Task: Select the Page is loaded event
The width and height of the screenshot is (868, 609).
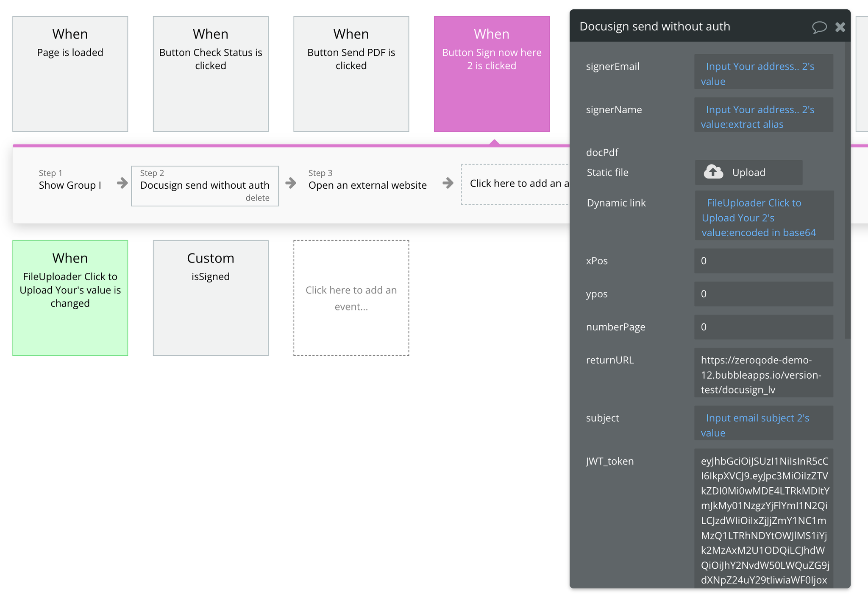Action: pyautogui.click(x=70, y=74)
